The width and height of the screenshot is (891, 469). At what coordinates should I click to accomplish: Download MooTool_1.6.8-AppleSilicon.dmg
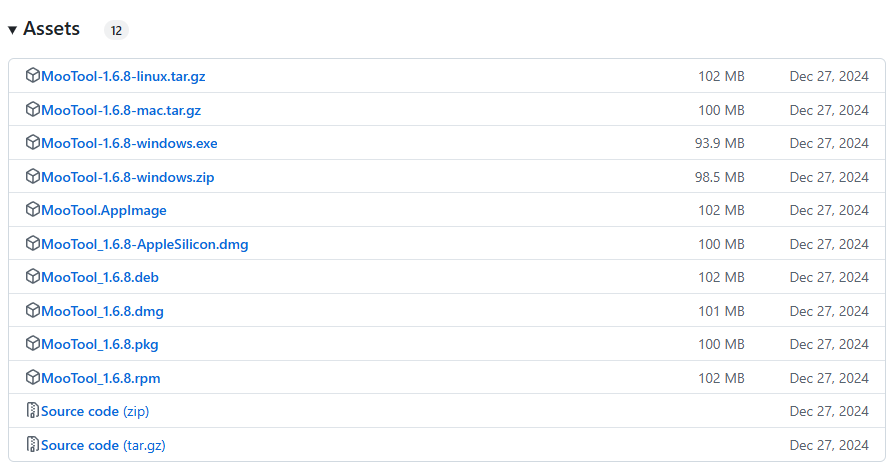(x=145, y=244)
